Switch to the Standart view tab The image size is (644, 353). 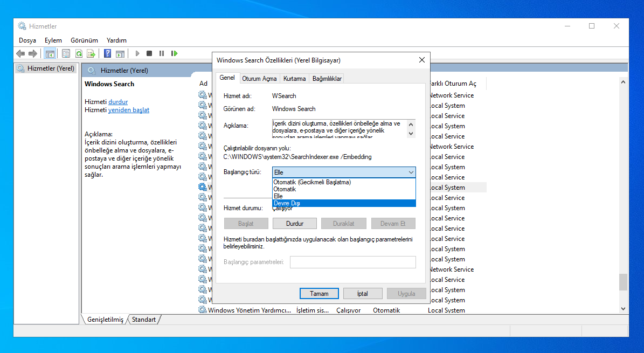[x=144, y=319]
